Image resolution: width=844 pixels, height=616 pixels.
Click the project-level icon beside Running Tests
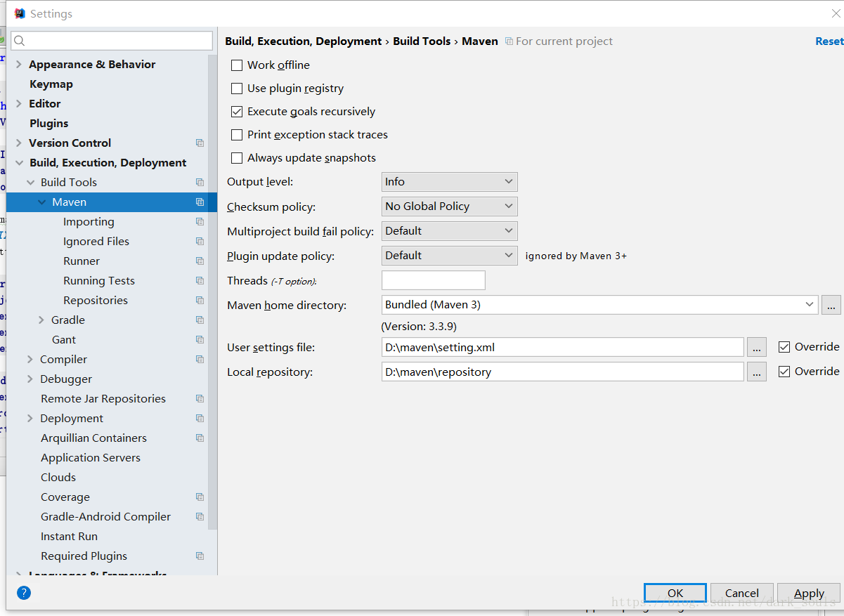[200, 280]
